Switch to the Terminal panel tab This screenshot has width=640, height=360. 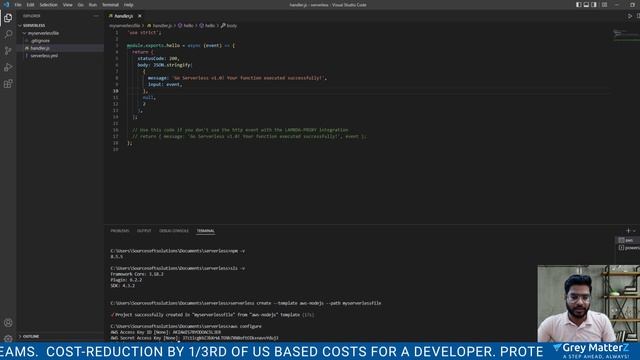tap(205, 231)
